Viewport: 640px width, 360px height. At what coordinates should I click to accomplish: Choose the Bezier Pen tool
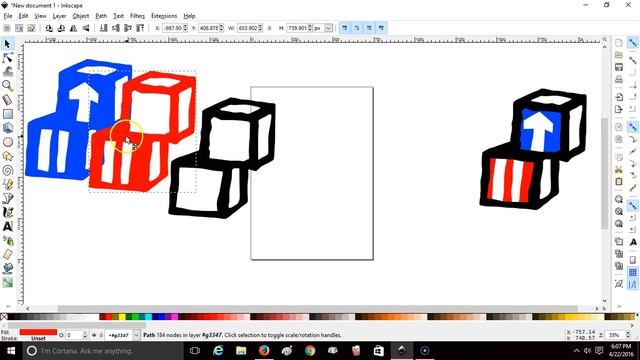pyautogui.click(x=7, y=198)
